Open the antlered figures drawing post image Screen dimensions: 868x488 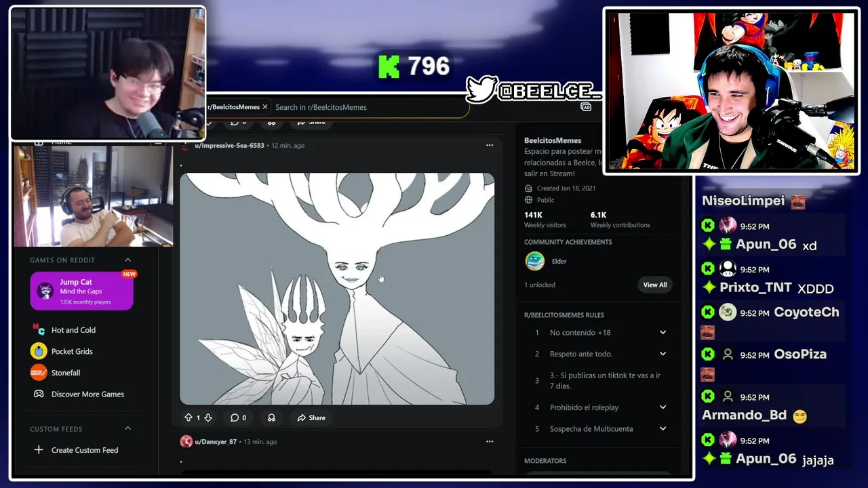click(x=337, y=289)
